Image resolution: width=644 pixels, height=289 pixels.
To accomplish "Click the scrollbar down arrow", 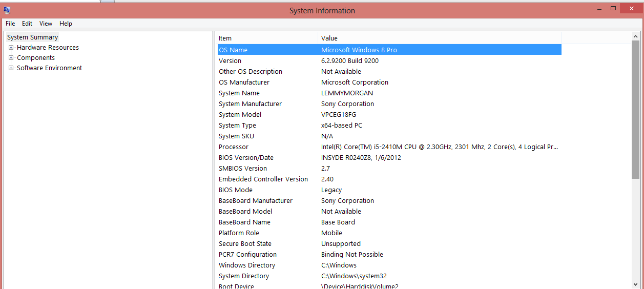I will point(635,284).
